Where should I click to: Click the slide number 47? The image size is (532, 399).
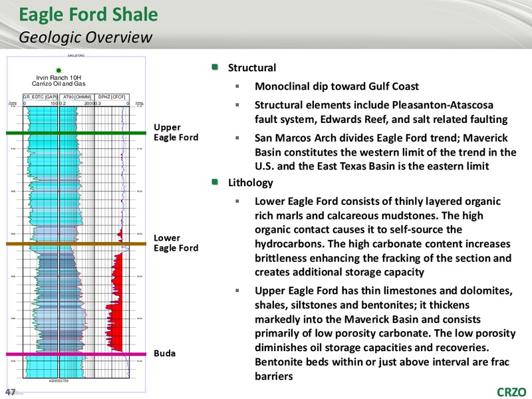point(10,392)
